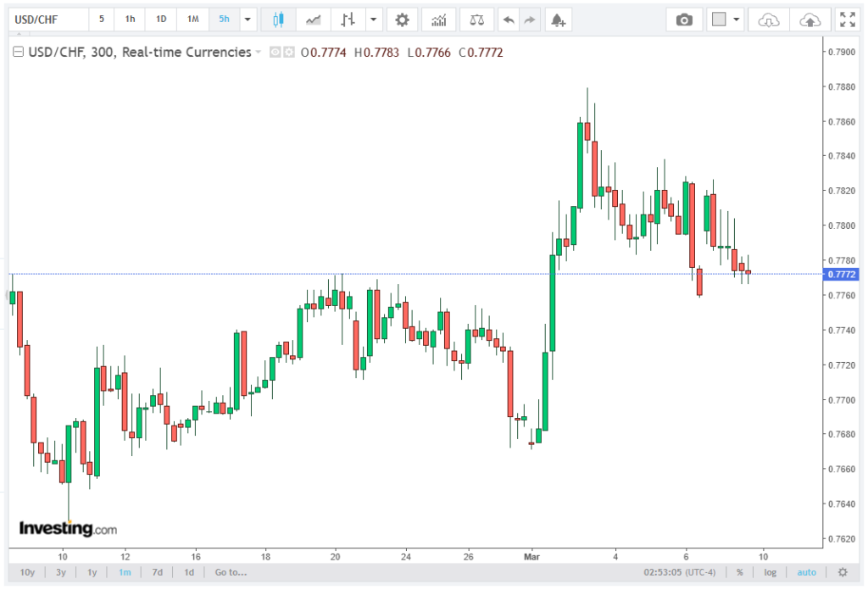Open the time interval dropdown arrow

click(248, 19)
